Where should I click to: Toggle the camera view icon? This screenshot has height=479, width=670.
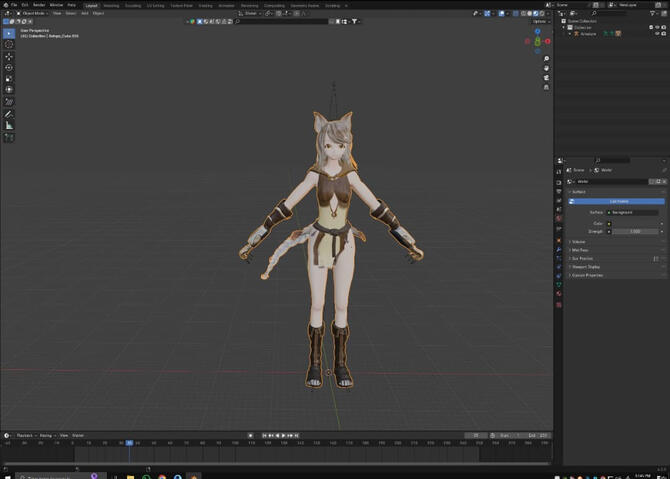pos(547,78)
